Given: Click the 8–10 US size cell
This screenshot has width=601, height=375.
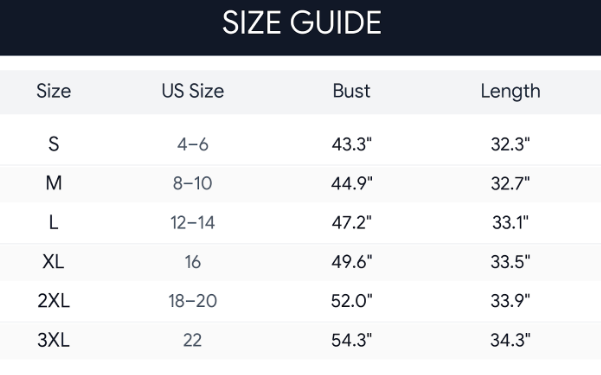Looking at the screenshot, I should 192,183.
